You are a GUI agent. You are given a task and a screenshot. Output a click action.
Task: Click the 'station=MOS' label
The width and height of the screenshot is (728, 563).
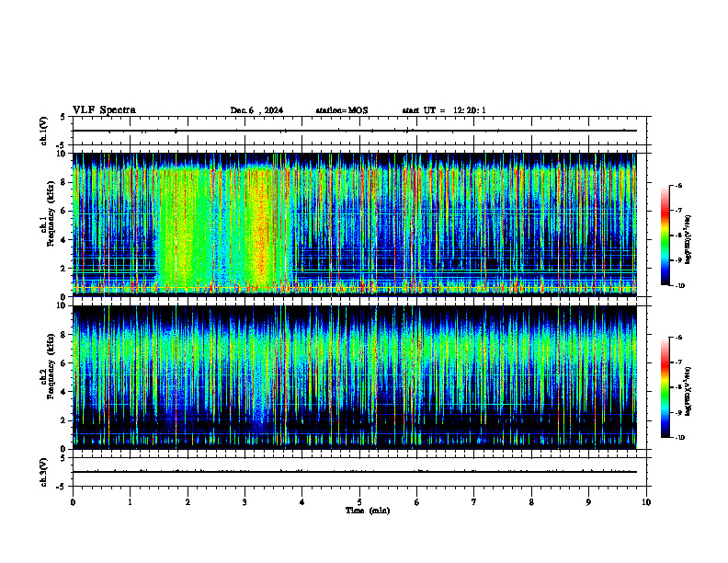pos(342,110)
